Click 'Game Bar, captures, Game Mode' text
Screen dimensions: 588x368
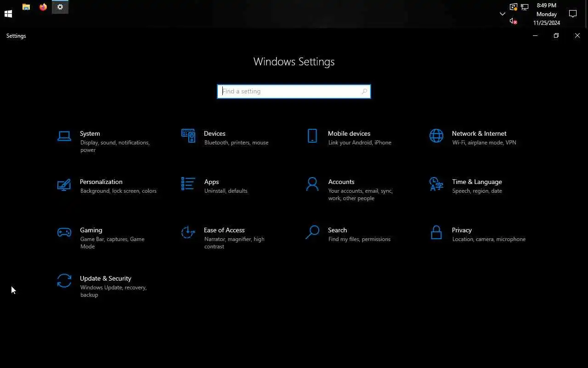coord(112,243)
